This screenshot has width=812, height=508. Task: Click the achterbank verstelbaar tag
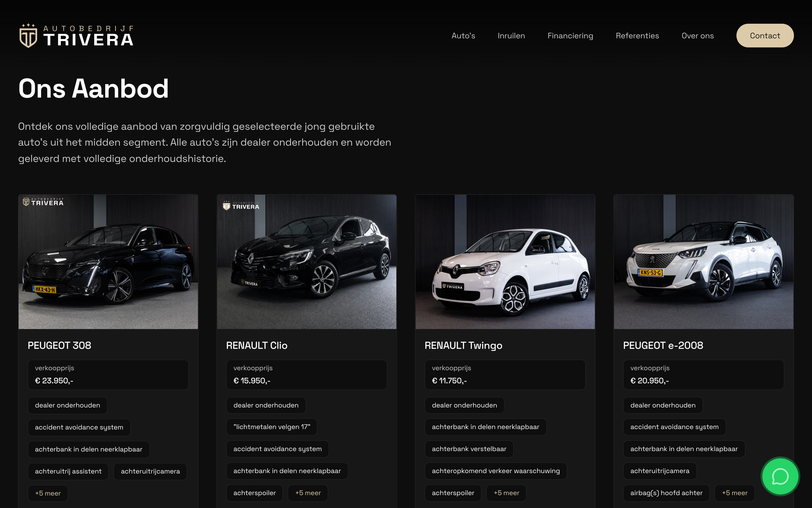click(x=469, y=449)
